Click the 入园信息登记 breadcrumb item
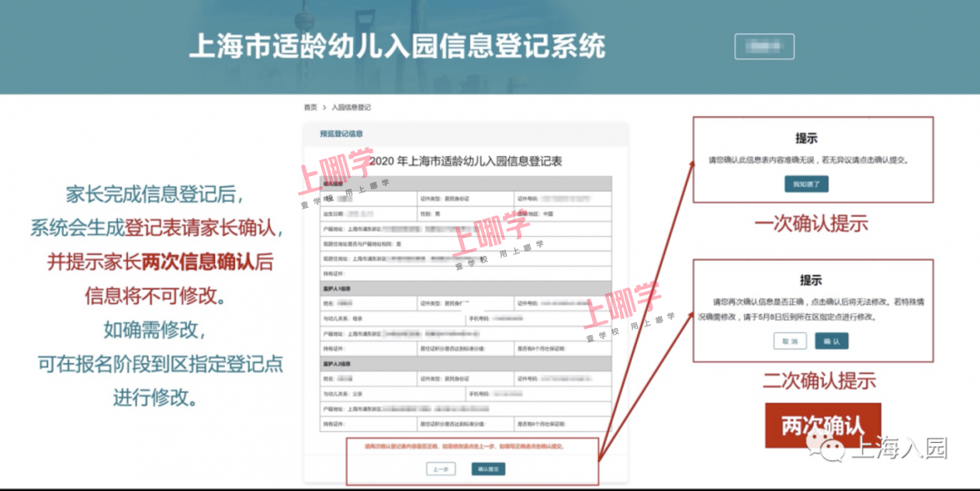The height and width of the screenshot is (491, 980). click(x=351, y=107)
